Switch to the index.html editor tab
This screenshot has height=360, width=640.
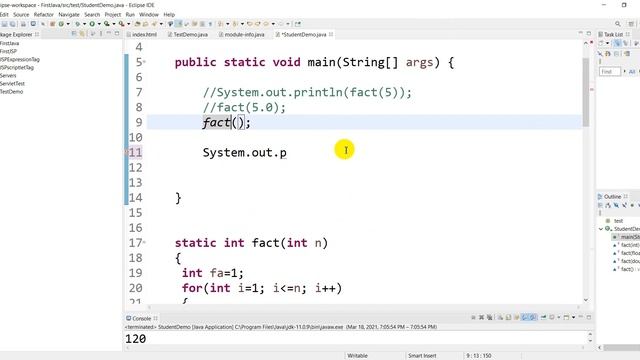[142, 35]
